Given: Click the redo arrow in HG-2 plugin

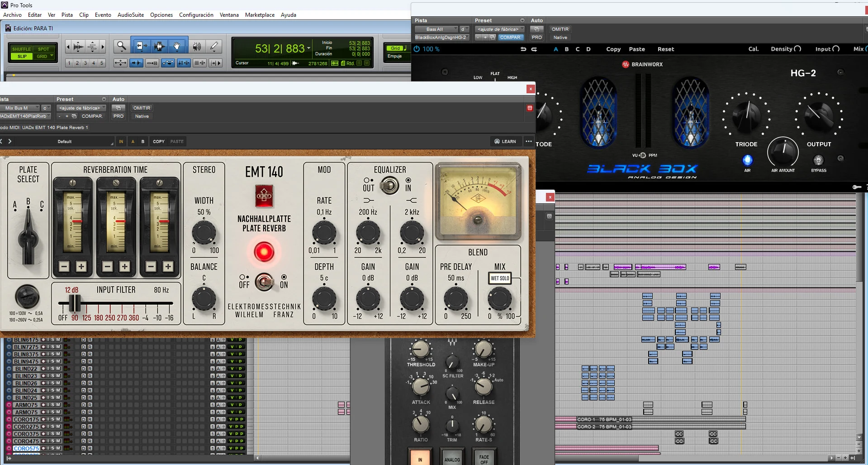Looking at the screenshot, I should click(x=534, y=49).
